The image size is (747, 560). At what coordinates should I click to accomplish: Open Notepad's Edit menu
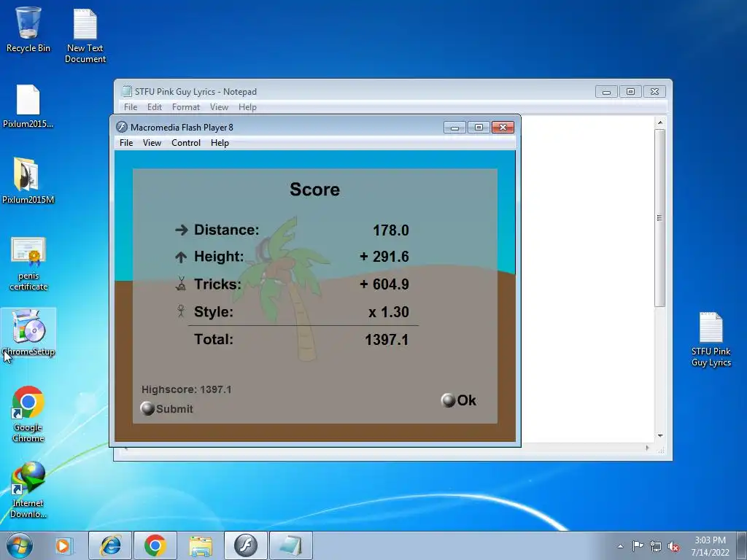(155, 107)
